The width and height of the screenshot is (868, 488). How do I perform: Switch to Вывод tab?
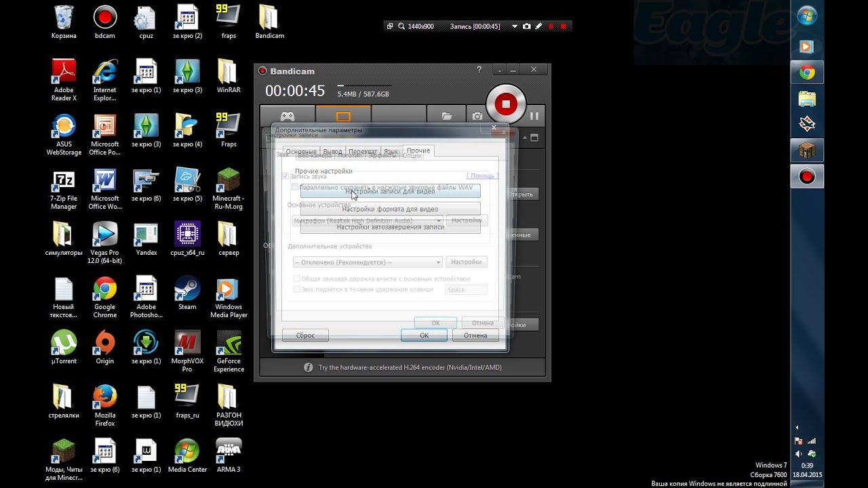click(332, 151)
